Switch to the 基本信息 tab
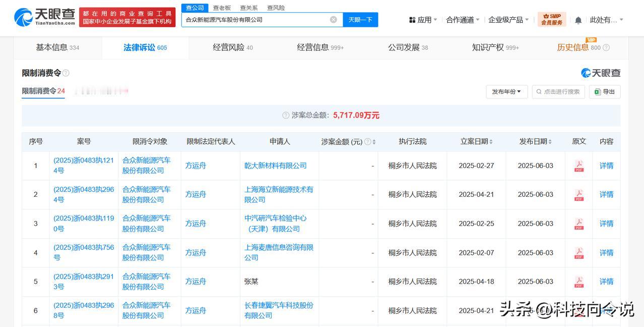The width and height of the screenshot is (644, 327). [57, 47]
